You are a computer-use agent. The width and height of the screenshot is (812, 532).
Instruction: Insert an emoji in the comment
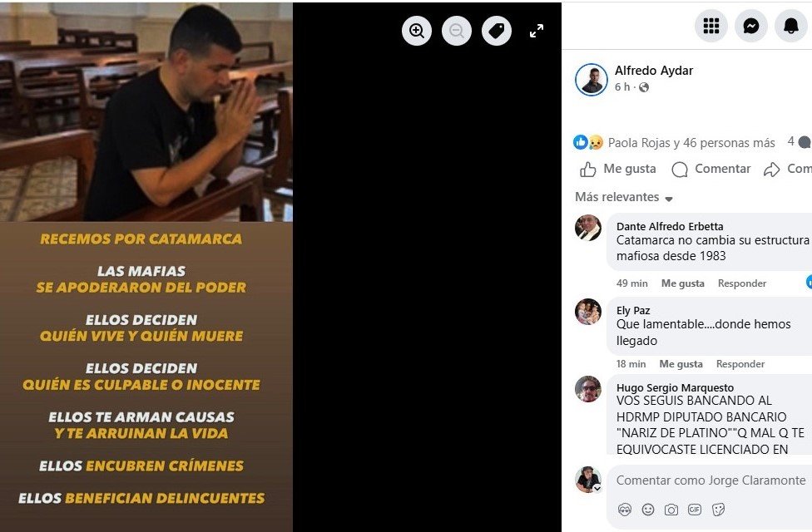[648, 510]
